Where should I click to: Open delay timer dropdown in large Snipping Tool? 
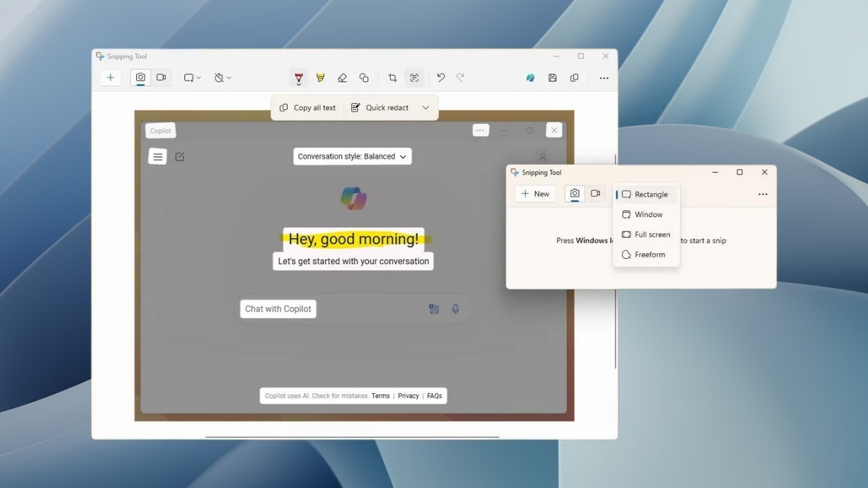click(x=222, y=78)
